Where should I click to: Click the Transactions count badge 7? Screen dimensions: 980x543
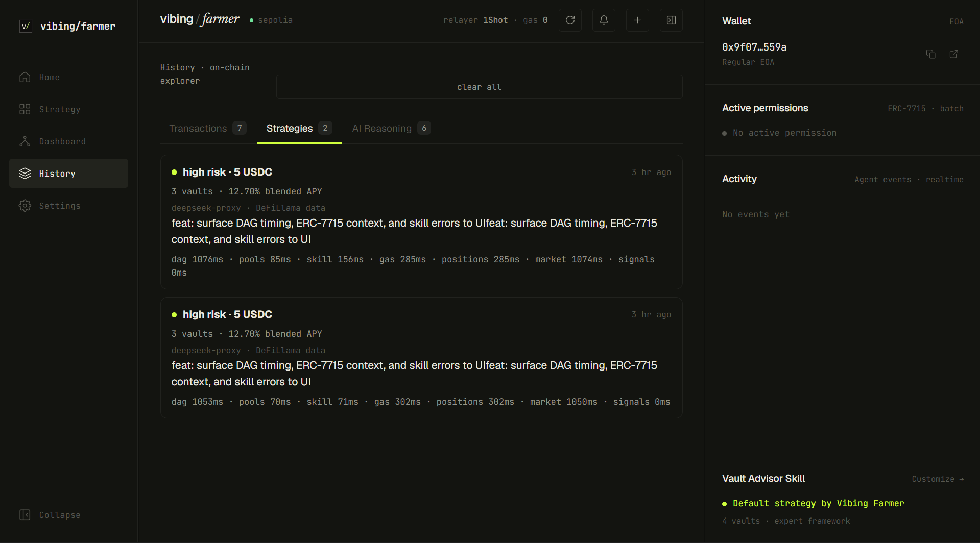click(x=240, y=128)
